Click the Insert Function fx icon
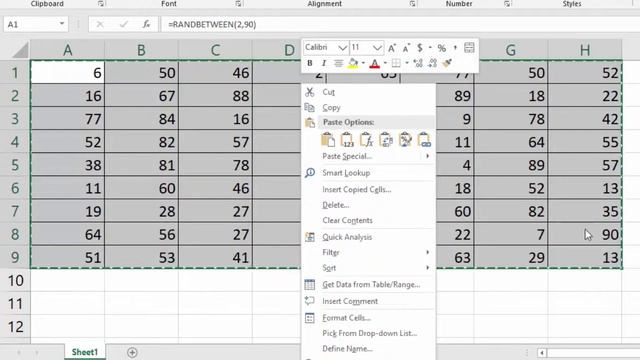 (x=146, y=24)
